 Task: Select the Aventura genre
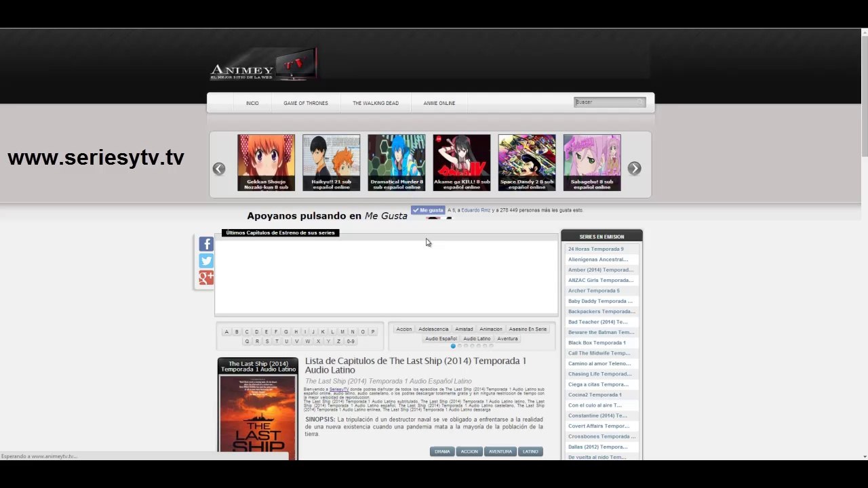507,339
